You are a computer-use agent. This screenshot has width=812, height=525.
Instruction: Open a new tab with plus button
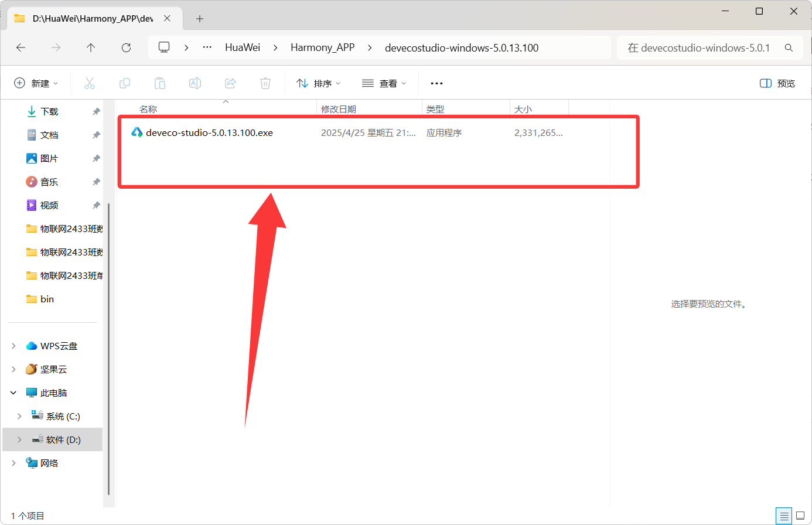click(x=200, y=19)
